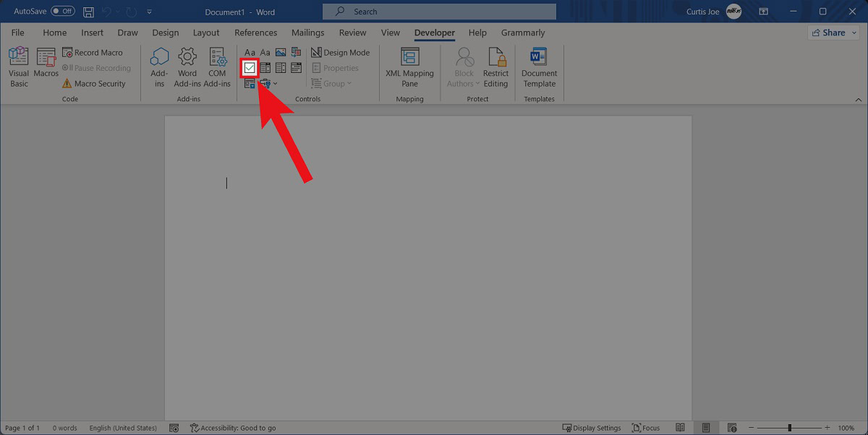Insert a Repeating Section content control

pos(250,84)
